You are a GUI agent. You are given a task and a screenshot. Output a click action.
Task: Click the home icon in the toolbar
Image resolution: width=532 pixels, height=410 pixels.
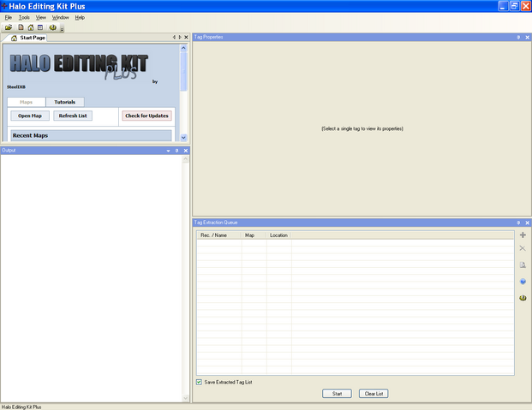pyautogui.click(x=31, y=27)
